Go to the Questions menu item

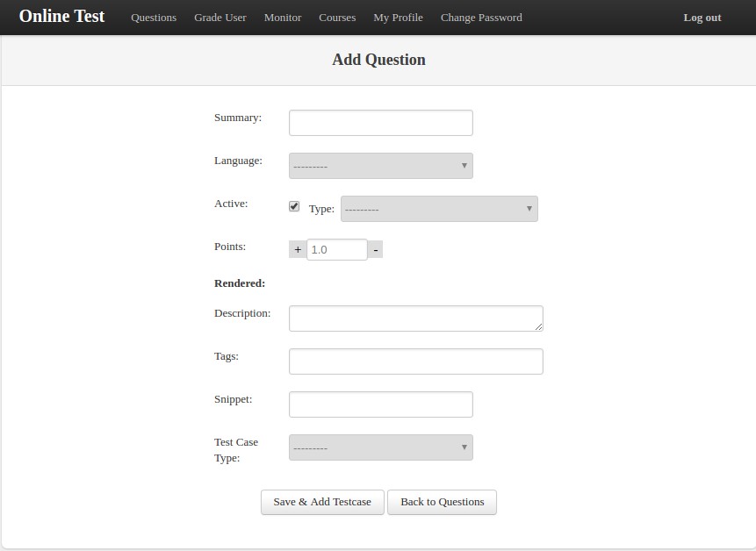tap(154, 18)
